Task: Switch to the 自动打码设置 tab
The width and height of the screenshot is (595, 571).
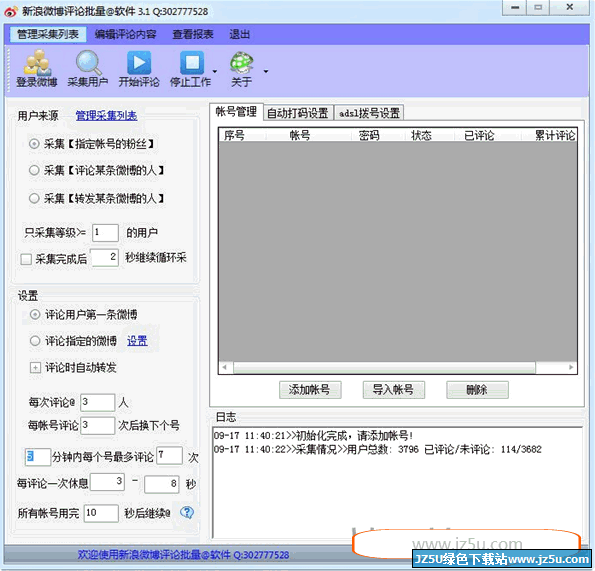Action: pyautogui.click(x=298, y=113)
